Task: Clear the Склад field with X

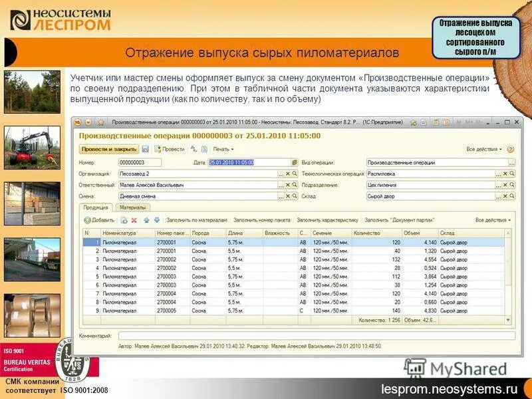Action: (x=505, y=196)
